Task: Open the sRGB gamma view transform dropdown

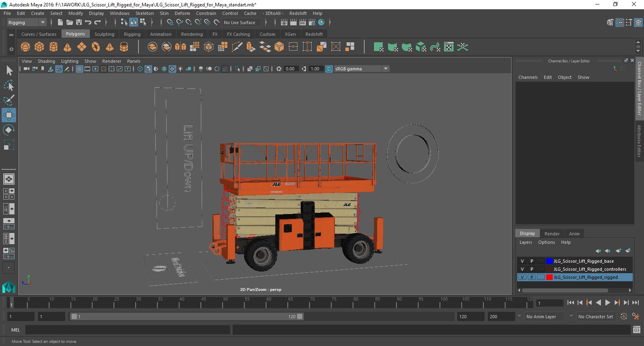Action: pos(386,69)
